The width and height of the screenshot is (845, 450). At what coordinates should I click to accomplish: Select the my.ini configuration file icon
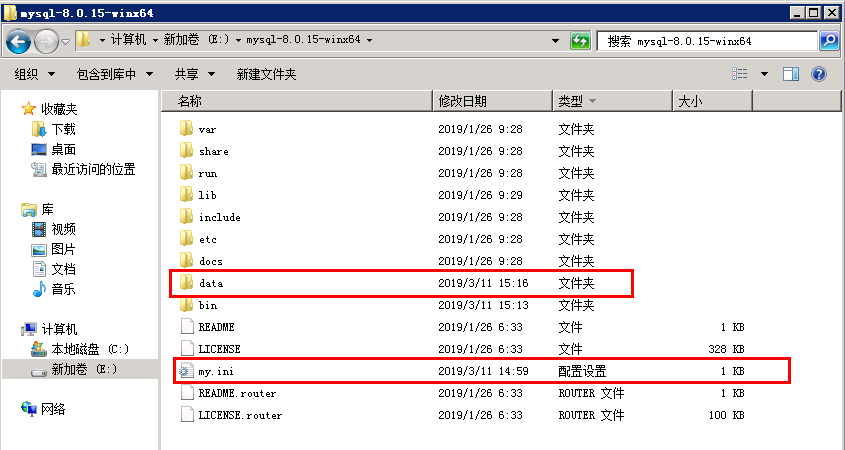coord(186,371)
